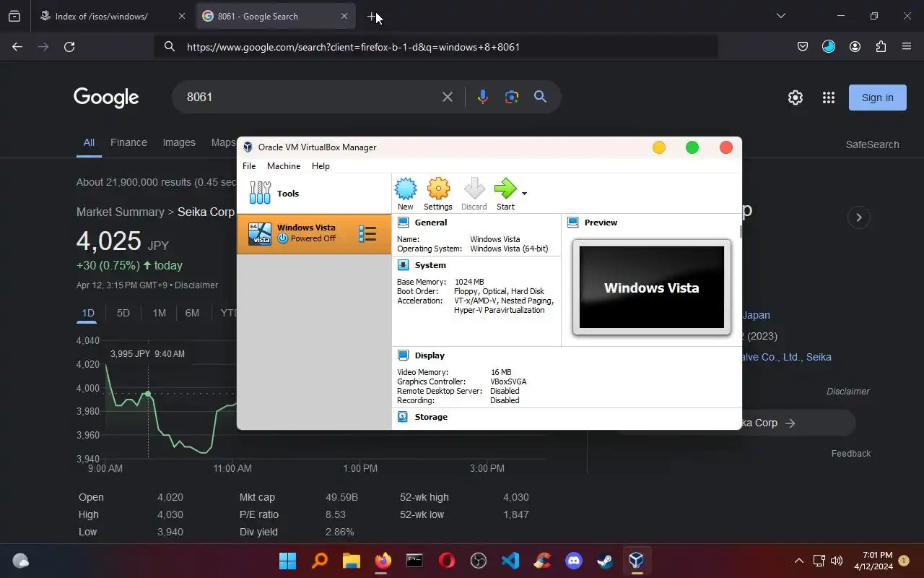Click the Google Sign in button
The image size is (924, 578).
[878, 98]
